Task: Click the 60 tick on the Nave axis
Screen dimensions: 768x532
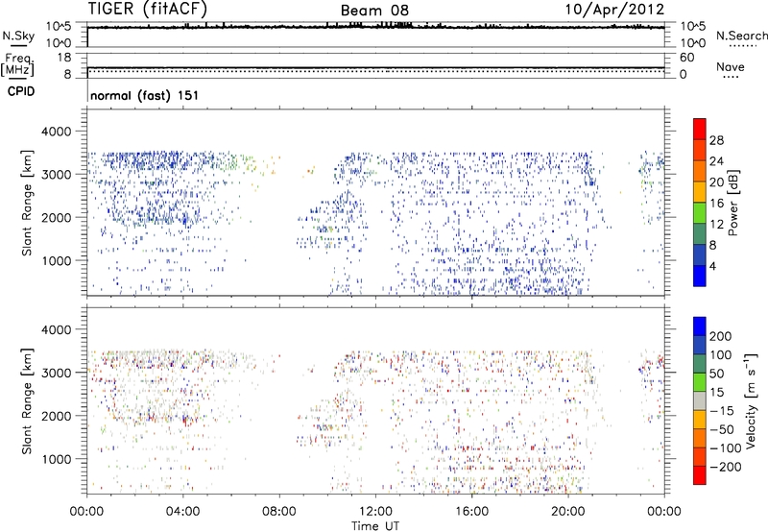Action: (x=686, y=58)
